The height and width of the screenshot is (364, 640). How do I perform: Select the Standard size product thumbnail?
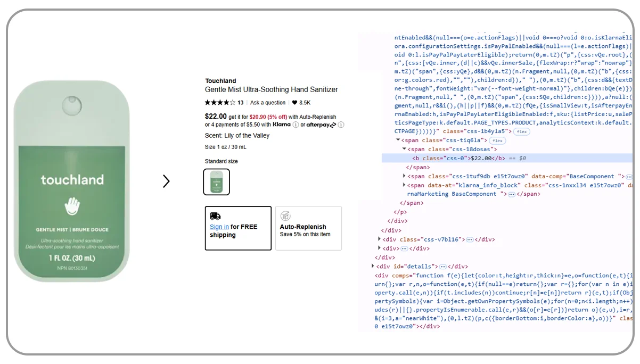click(216, 182)
